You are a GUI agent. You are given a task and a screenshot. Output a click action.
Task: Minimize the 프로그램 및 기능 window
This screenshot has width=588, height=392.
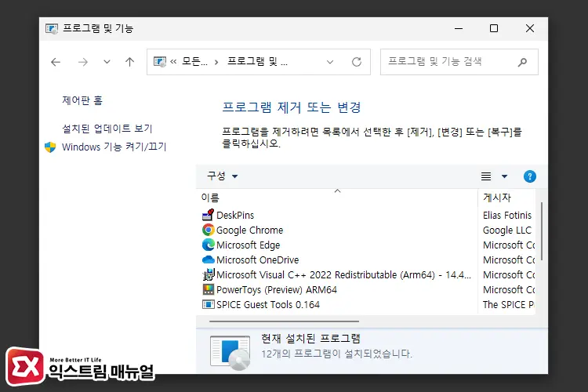tap(459, 28)
